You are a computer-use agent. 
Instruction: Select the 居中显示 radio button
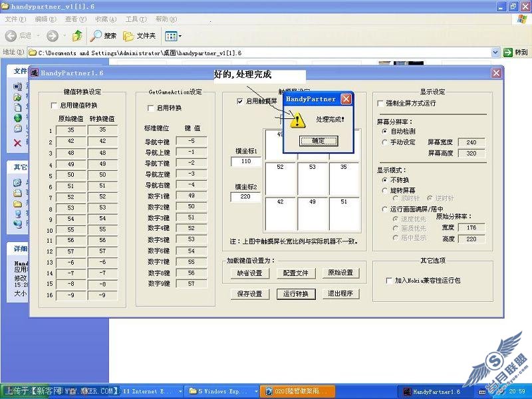395,238
